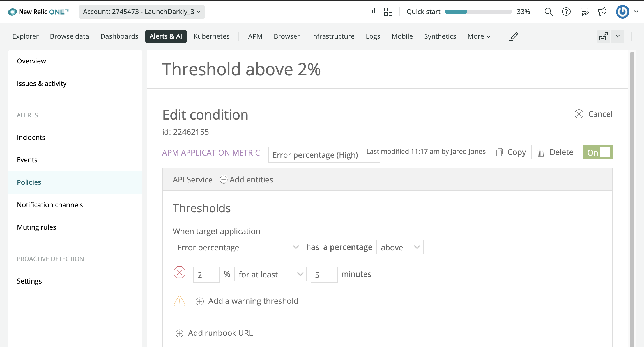Select Notification channels in the sidebar
This screenshot has height=347, width=644.
tap(50, 205)
